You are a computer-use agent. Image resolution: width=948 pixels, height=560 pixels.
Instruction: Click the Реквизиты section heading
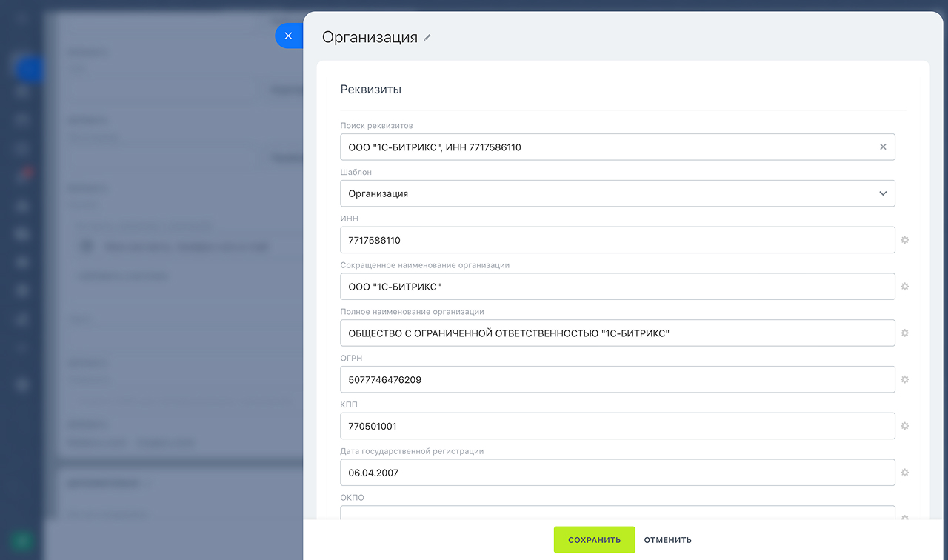(x=370, y=90)
